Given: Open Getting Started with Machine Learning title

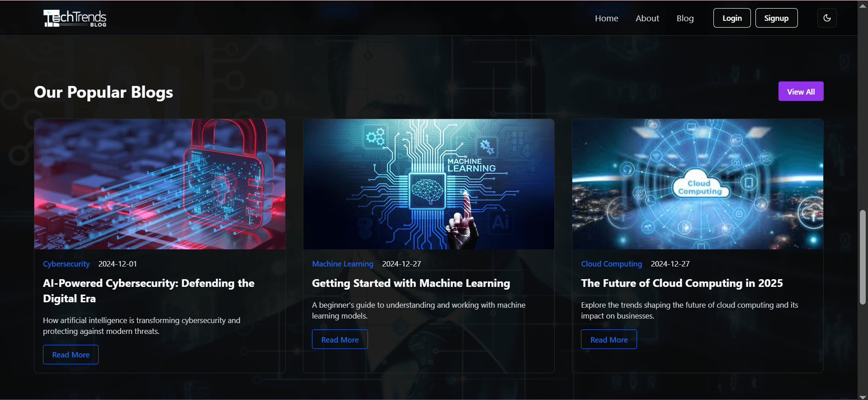Looking at the screenshot, I should (410, 283).
